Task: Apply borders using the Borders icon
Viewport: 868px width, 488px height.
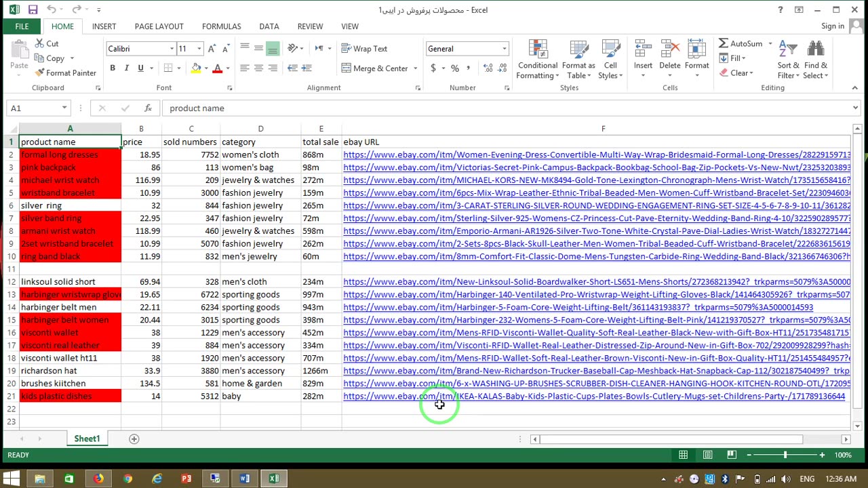Action: tap(167, 68)
